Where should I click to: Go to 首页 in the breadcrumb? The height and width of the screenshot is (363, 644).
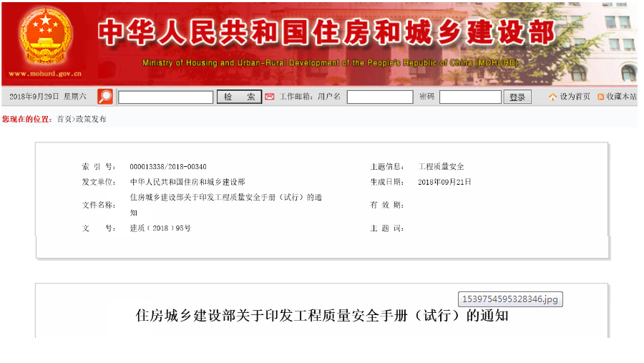point(64,120)
